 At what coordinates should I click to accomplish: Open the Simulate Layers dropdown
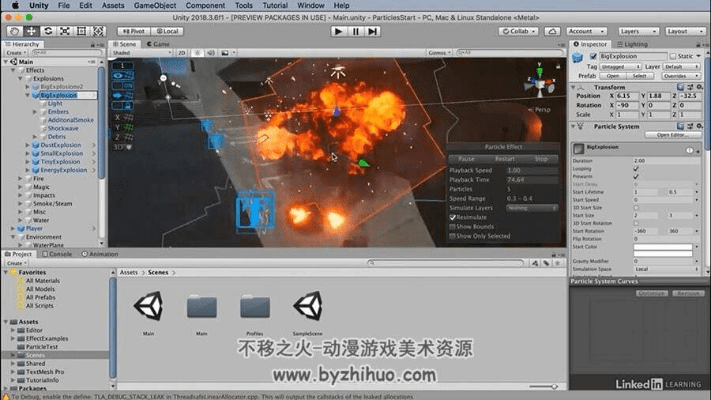point(531,208)
